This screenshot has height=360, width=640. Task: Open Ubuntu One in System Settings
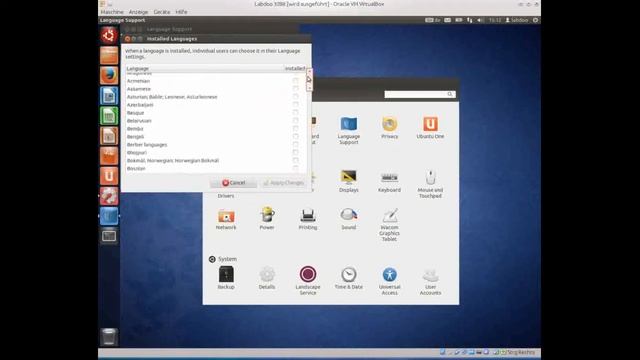point(430,128)
